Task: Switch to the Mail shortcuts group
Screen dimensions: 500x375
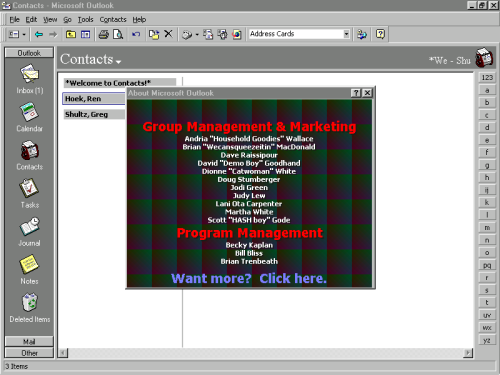Action: (29, 342)
